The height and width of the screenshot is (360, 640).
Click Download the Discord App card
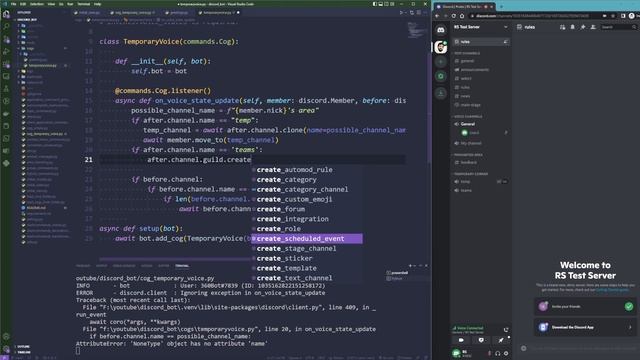[584, 327]
